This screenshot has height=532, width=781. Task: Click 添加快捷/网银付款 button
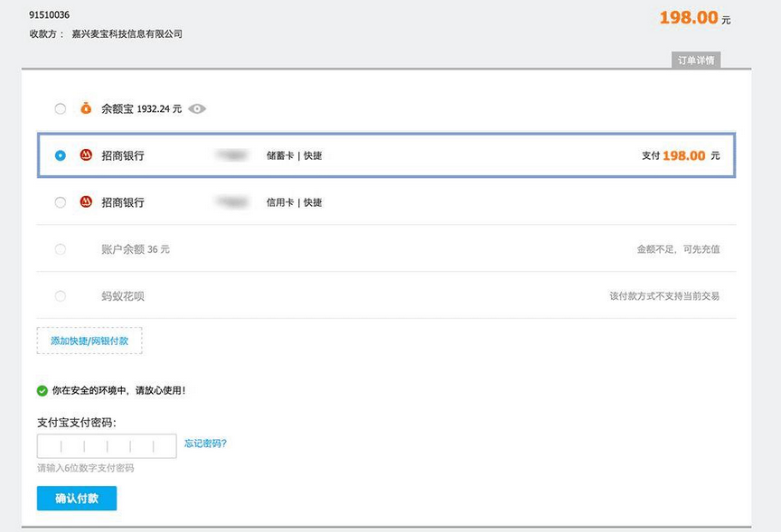click(89, 341)
